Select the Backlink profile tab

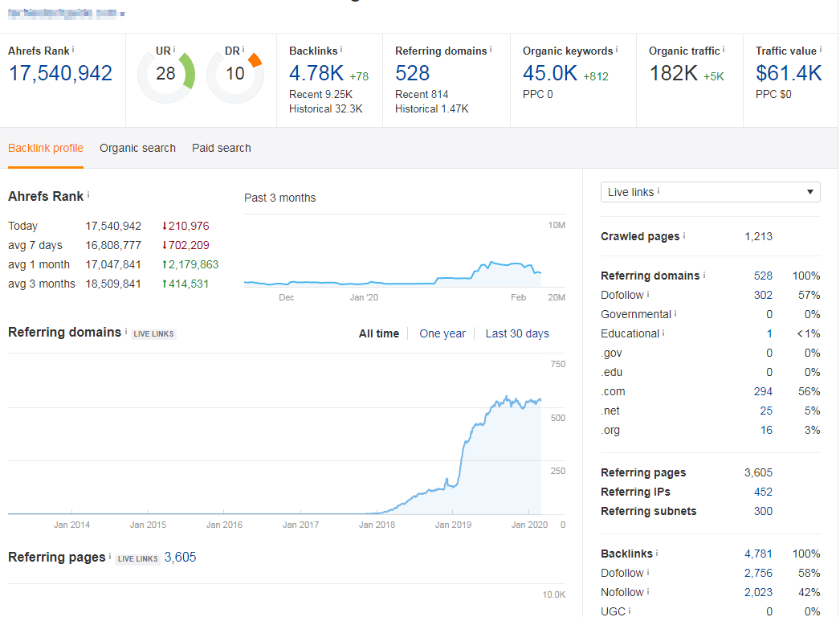click(x=46, y=148)
